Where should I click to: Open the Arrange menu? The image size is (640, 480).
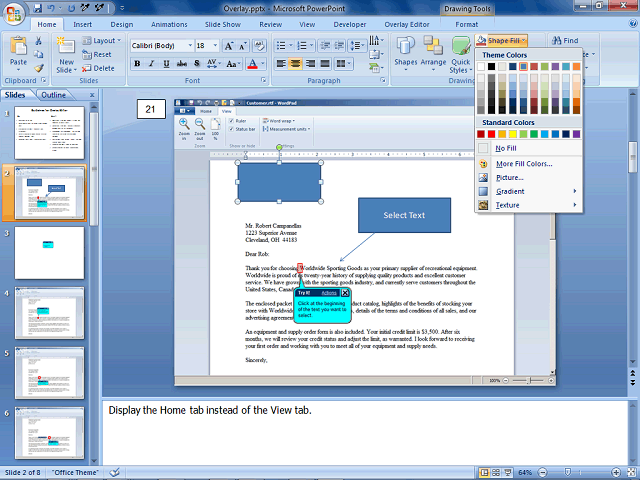point(433,54)
